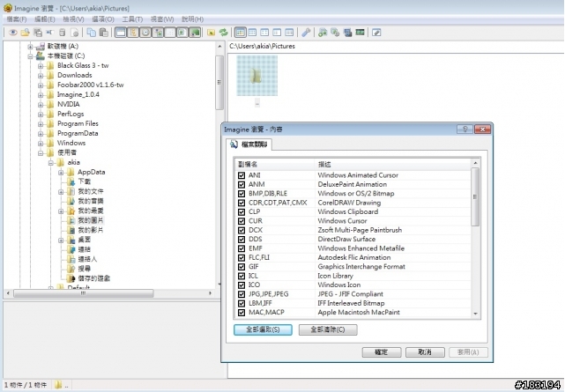Click the green refresh arrows icon
This screenshot has height=392, width=565.
click(224, 33)
